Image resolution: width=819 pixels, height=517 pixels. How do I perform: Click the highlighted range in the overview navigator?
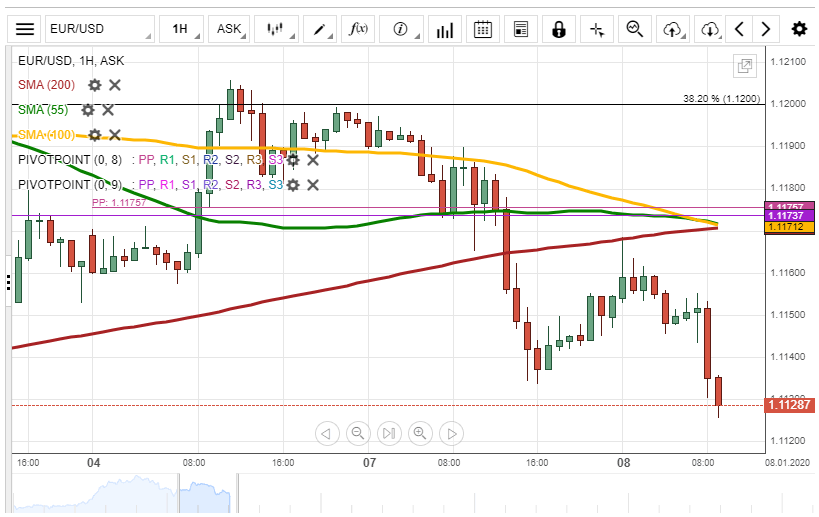click(204, 493)
